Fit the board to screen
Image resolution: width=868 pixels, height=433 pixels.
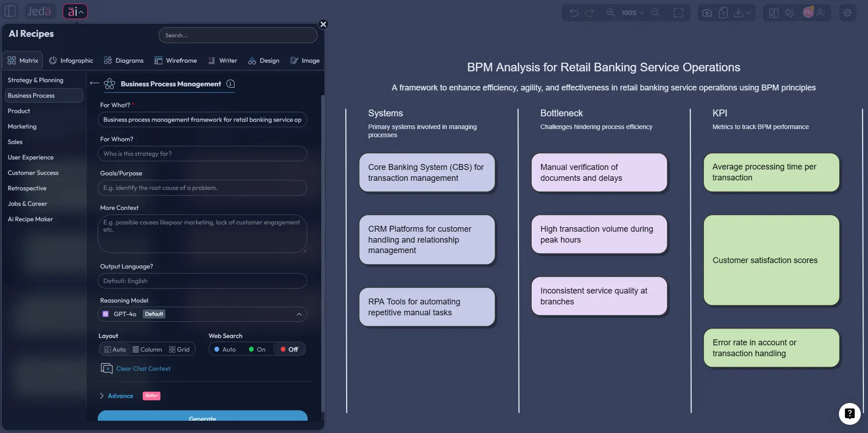pos(679,12)
